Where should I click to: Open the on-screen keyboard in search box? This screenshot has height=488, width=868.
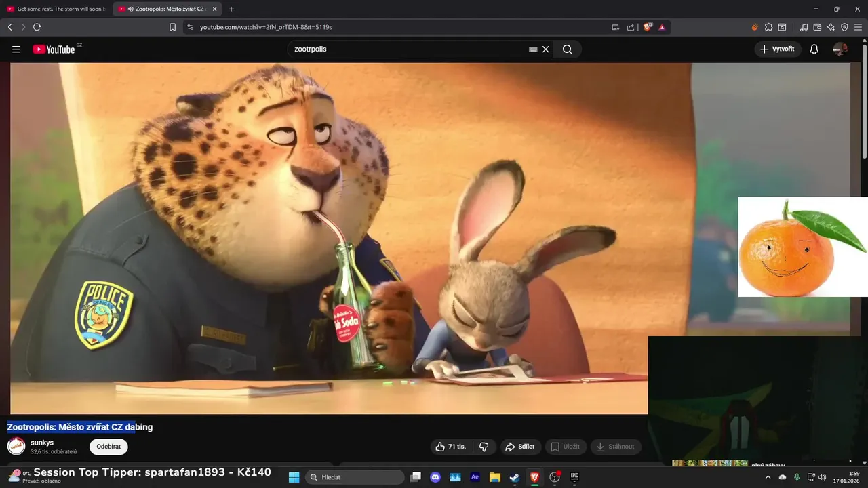click(x=533, y=49)
